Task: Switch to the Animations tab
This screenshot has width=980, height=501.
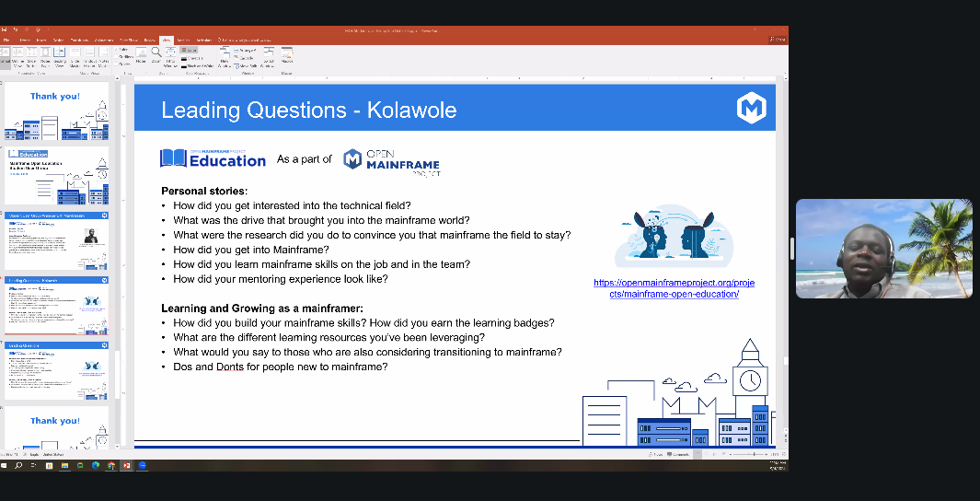Action: click(x=104, y=40)
